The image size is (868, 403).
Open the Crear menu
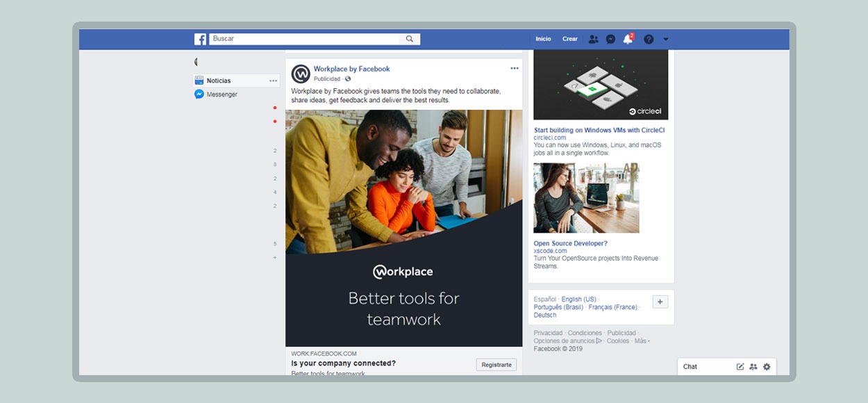click(570, 39)
